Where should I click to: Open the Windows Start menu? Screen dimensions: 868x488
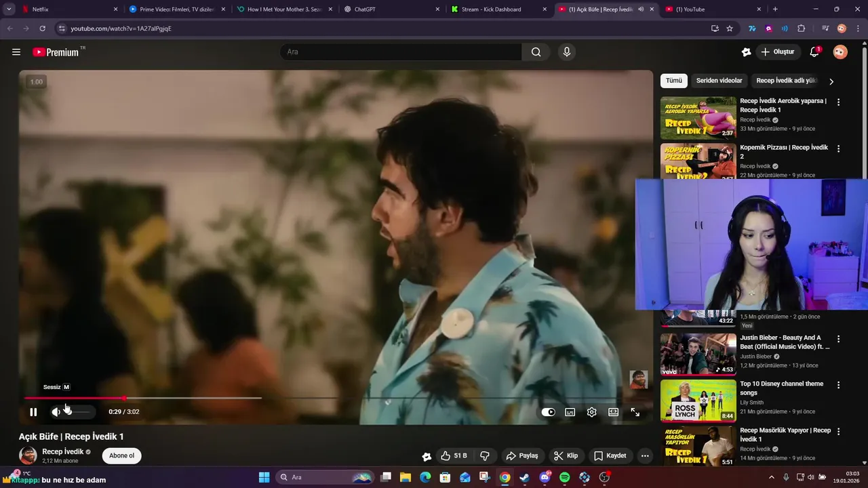tap(264, 477)
